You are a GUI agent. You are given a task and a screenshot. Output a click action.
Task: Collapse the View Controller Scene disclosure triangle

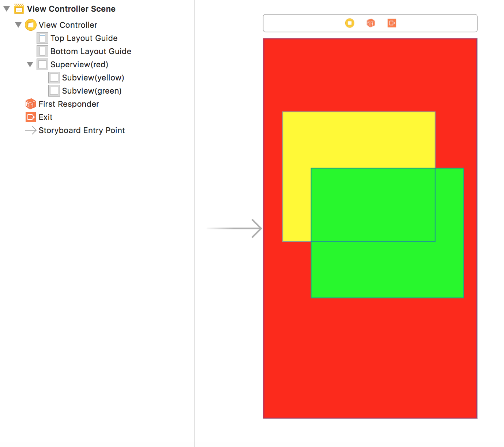(x=7, y=9)
